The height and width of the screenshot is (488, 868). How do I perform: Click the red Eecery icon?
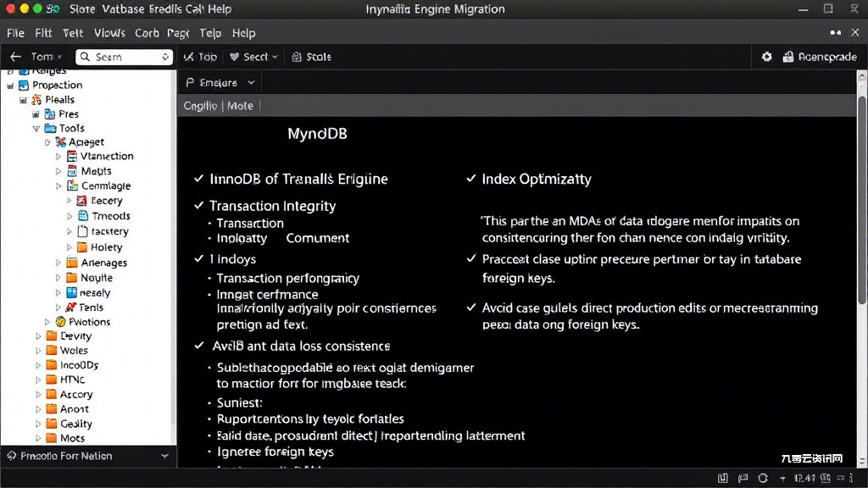coord(81,200)
